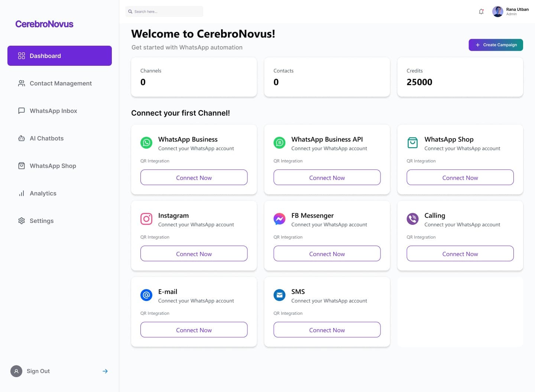Open Contact Management in sidebar
The height and width of the screenshot is (392, 535).
pyautogui.click(x=60, y=83)
